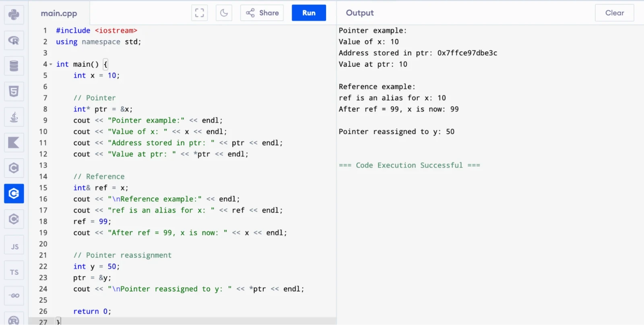Click output line 'Reference example:'
The image size is (644, 325).
(x=377, y=87)
